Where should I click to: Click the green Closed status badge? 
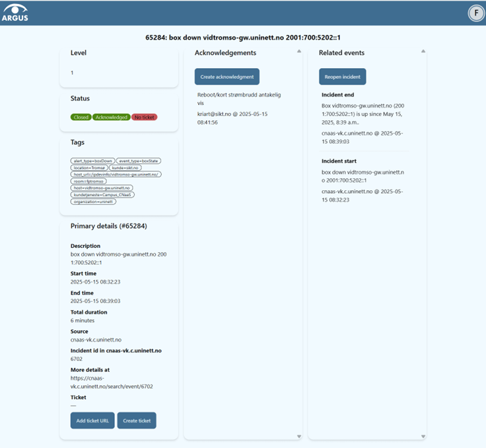81,117
